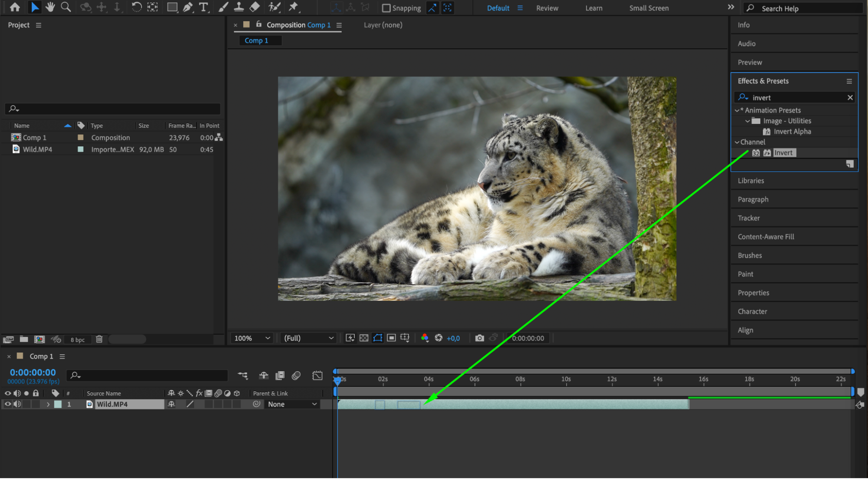Enable the Snapping checkbox
Image resolution: width=868 pixels, height=479 pixels.
click(386, 8)
